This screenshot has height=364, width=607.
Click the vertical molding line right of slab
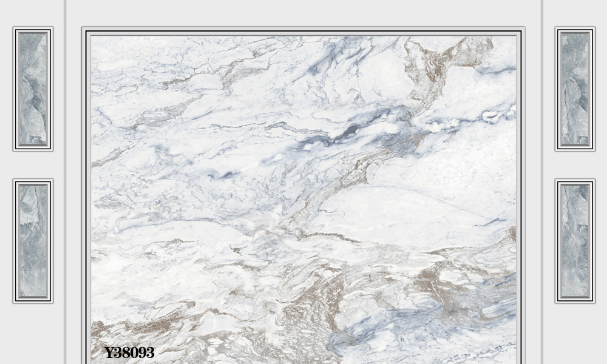pyautogui.click(x=541, y=182)
